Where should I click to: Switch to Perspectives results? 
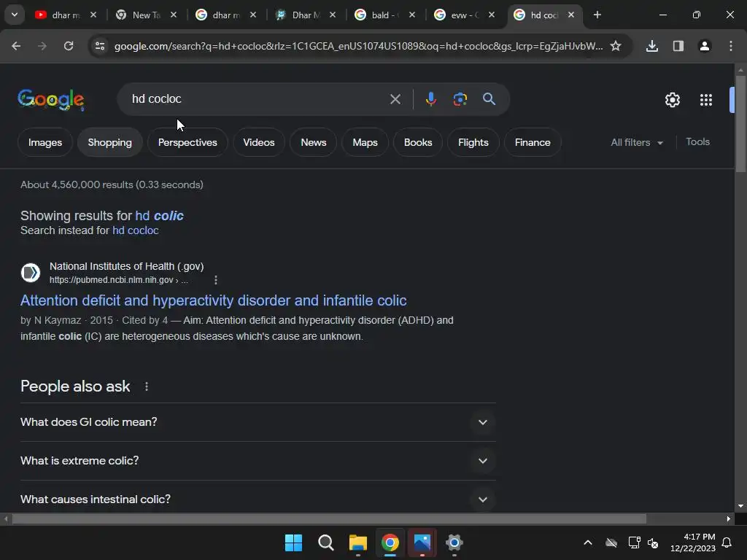pyautogui.click(x=187, y=142)
